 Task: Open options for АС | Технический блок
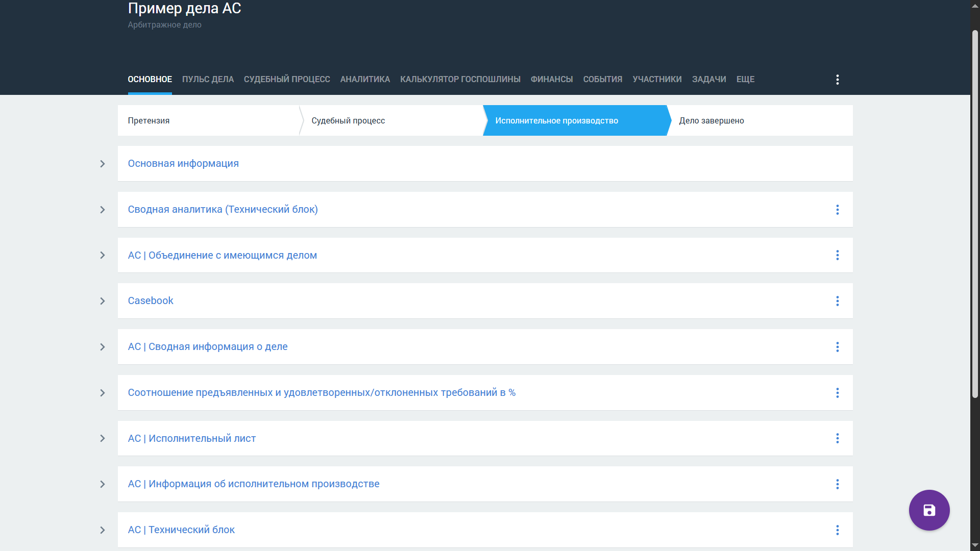pos(837,530)
